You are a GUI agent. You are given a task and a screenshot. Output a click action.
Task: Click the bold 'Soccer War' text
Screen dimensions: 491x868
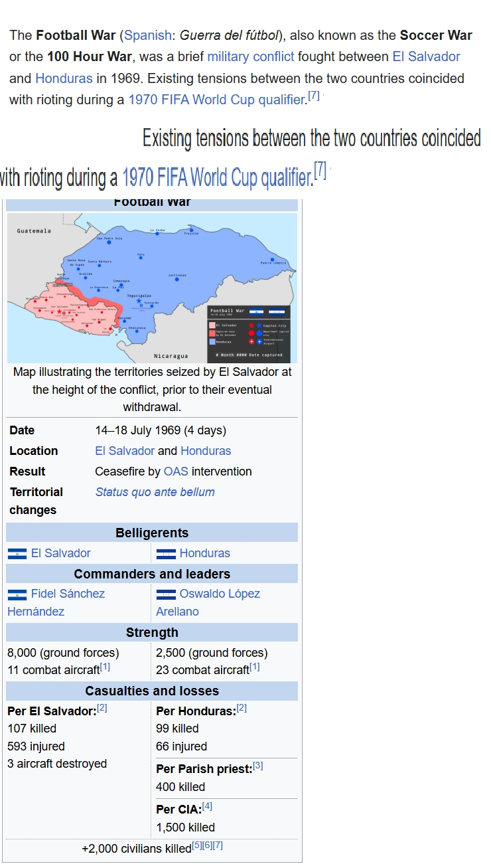pyautogui.click(x=436, y=36)
